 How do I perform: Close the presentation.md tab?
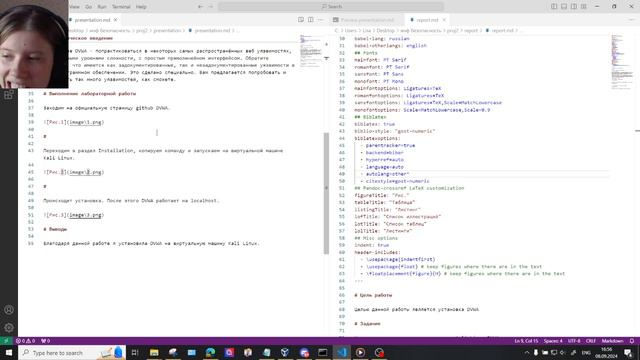[116, 20]
